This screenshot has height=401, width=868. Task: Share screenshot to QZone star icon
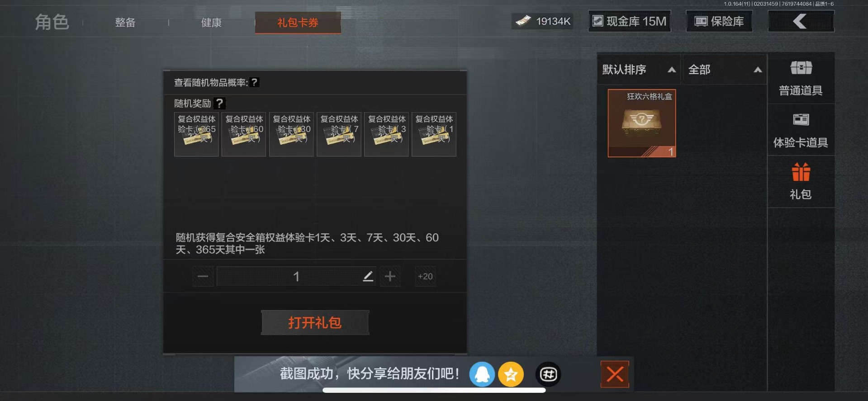[511, 374]
